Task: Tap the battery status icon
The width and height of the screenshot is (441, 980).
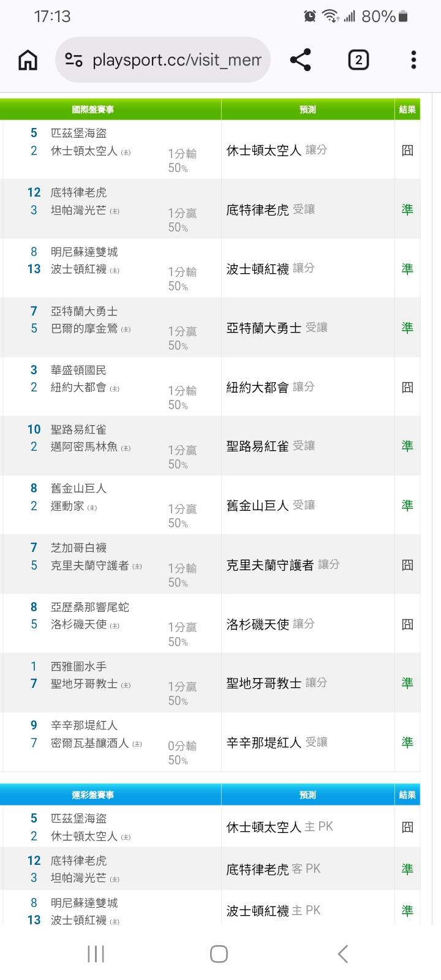Action: [x=403, y=17]
